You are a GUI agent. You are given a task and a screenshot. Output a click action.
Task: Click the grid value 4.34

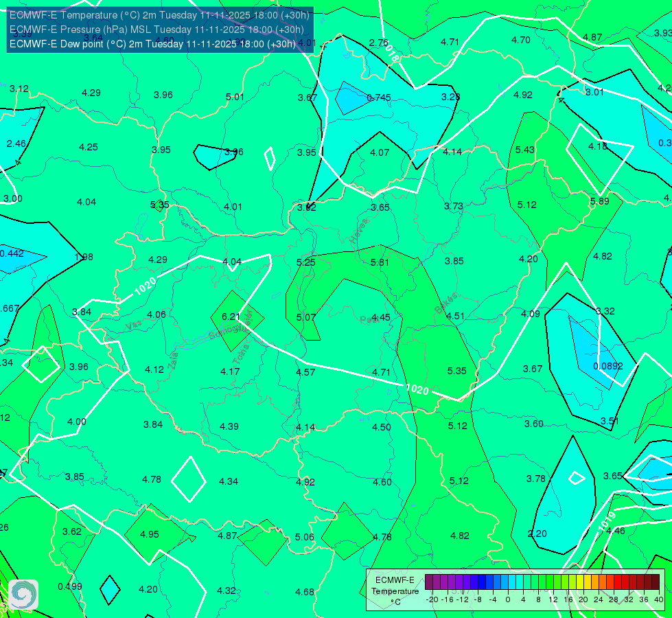click(x=229, y=481)
